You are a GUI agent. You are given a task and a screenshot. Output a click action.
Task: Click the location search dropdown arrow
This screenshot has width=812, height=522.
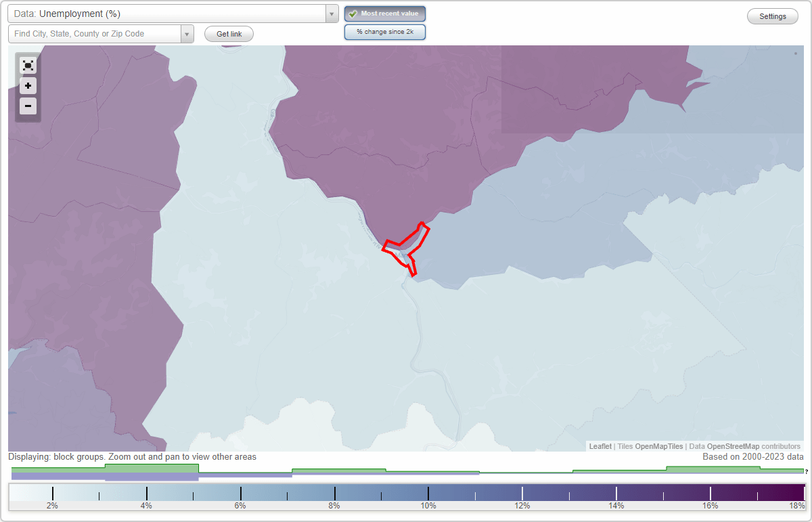click(x=187, y=32)
